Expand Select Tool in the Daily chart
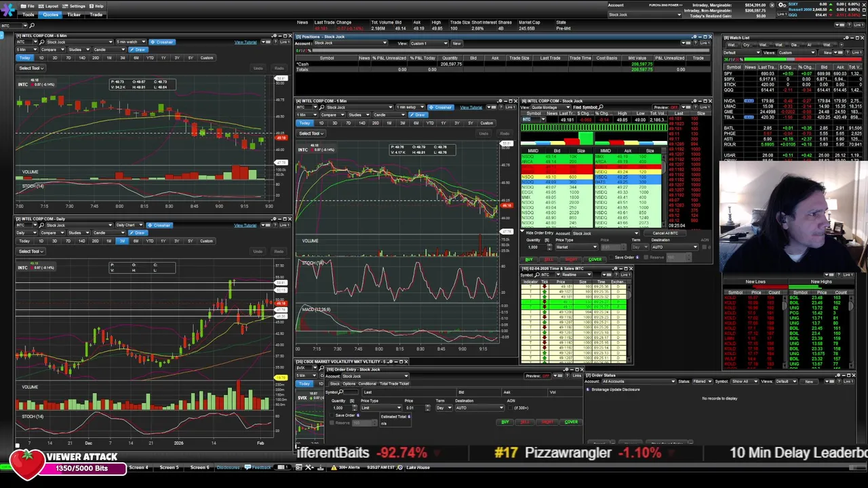868x488 pixels. (x=31, y=251)
